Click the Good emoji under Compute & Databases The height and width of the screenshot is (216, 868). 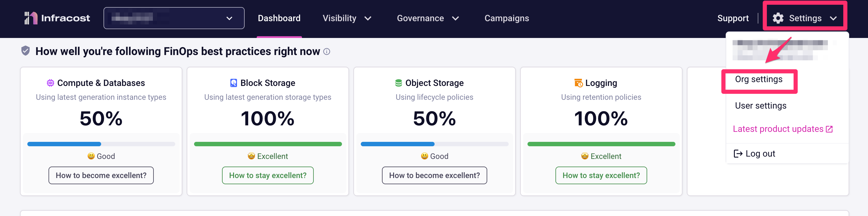click(x=91, y=156)
